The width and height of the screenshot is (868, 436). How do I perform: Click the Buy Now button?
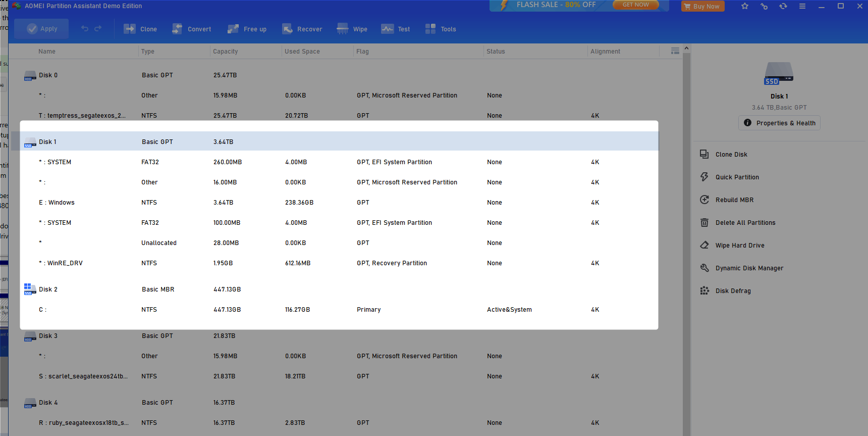702,6
